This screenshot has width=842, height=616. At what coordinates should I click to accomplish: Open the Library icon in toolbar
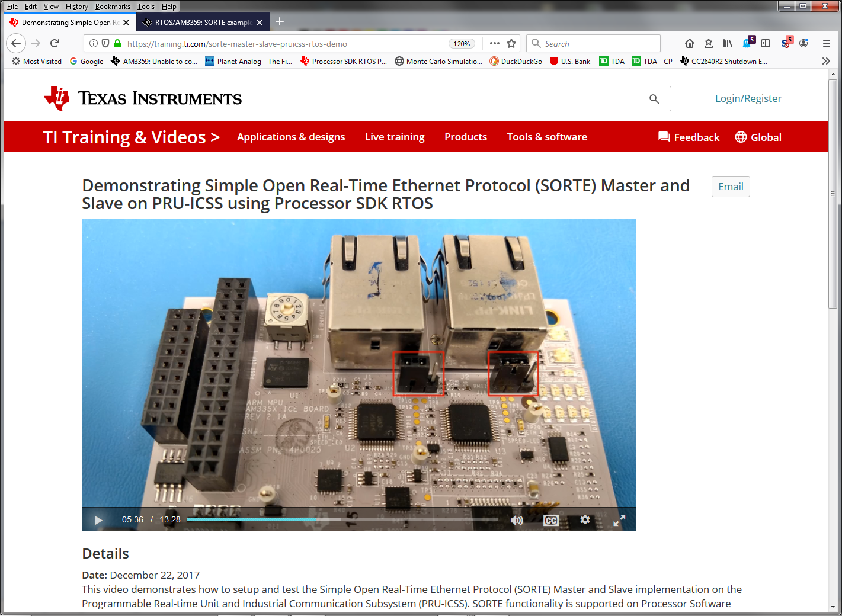728,43
